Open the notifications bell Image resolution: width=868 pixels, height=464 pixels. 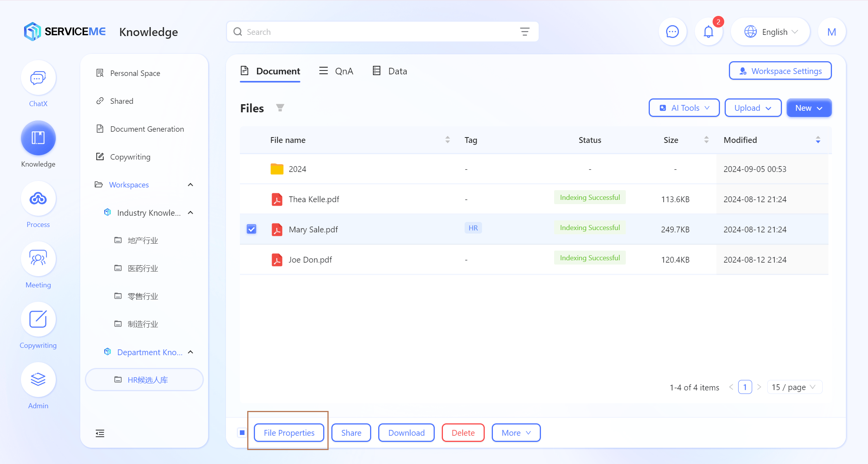click(x=708, y=32)
